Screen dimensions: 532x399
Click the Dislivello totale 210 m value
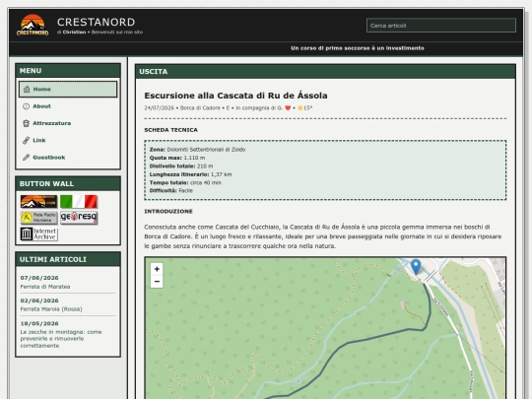(205, 166)
